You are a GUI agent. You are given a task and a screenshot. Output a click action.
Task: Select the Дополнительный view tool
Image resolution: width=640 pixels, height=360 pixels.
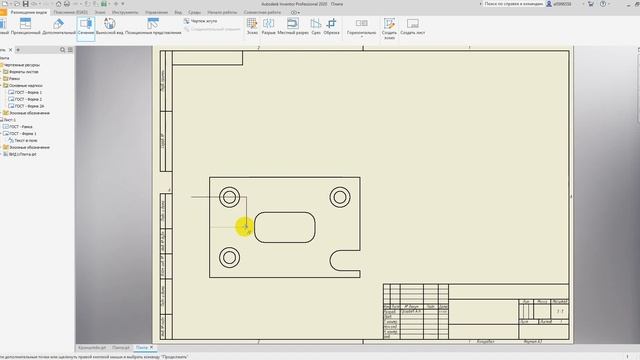coord(59,27)
